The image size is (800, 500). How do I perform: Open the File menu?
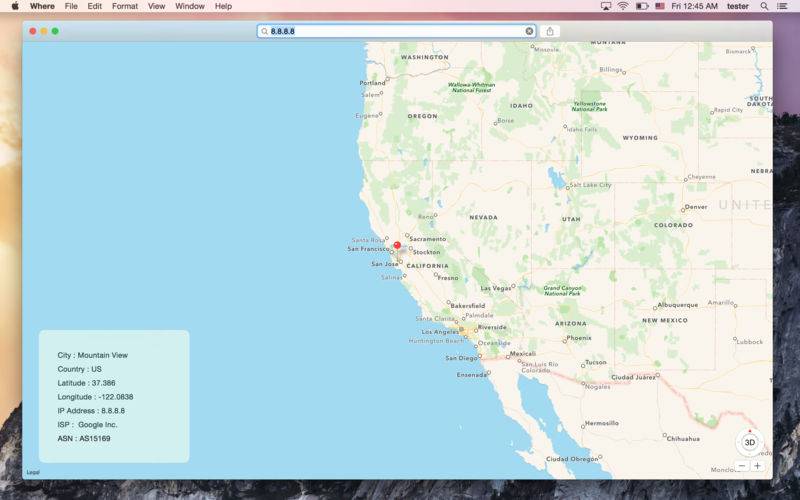(x=71, y=6)
